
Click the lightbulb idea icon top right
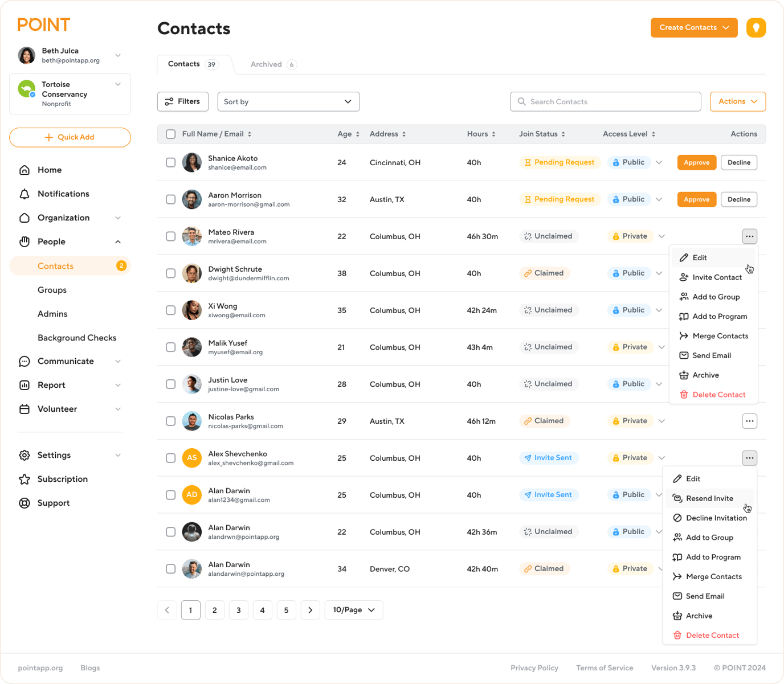pos(756,27)
